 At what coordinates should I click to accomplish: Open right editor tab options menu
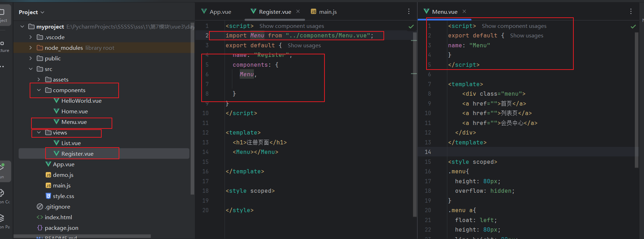coord(631,11)
